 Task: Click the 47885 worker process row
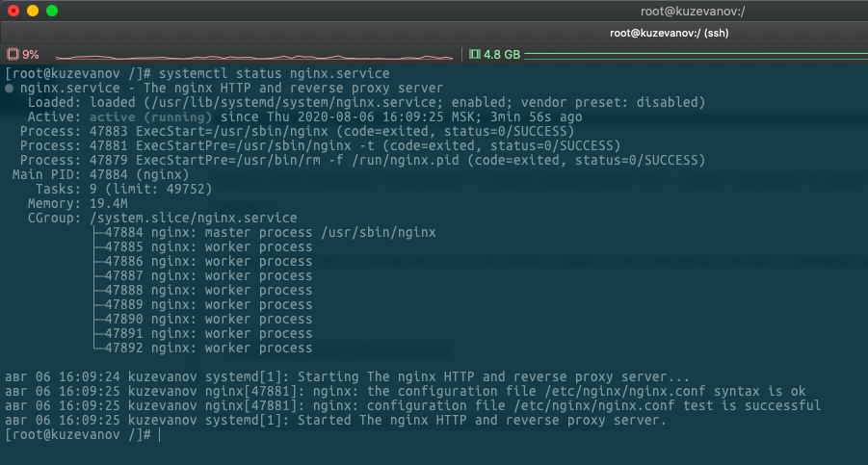tap(202, 247)
